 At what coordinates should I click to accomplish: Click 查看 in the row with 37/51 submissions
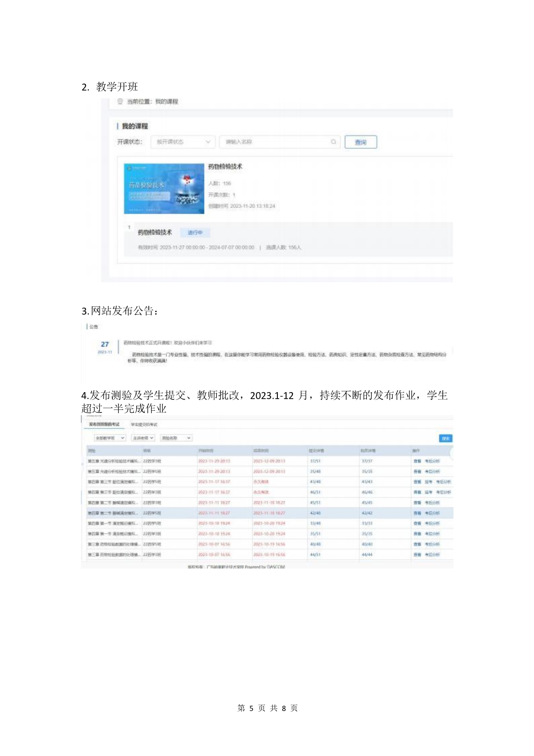[417, 461]
